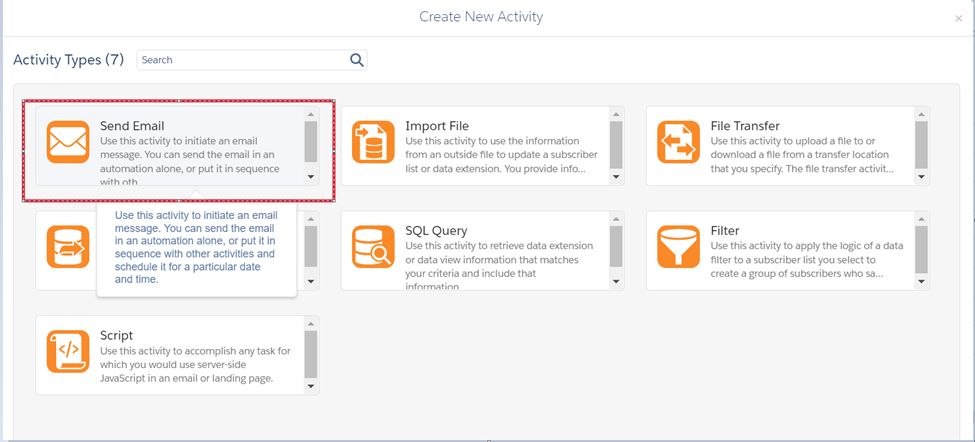Click the Send Email envelope icon

click(x=68, y=142)
